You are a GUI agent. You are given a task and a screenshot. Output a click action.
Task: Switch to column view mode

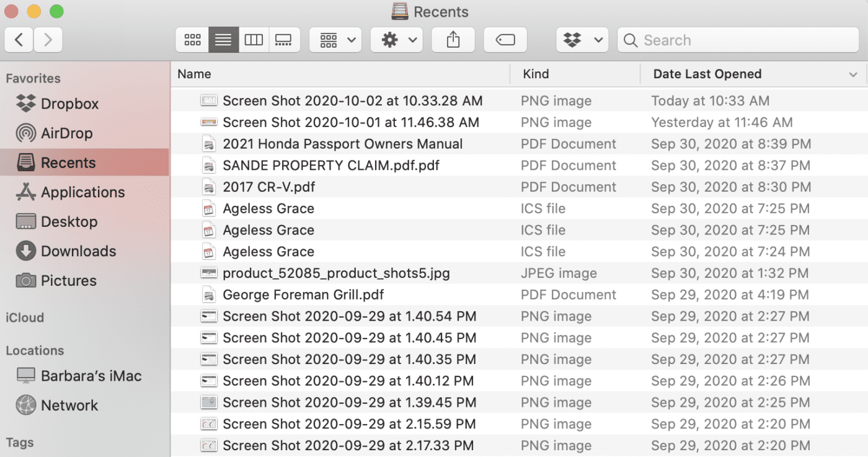[x=254, y=40]
